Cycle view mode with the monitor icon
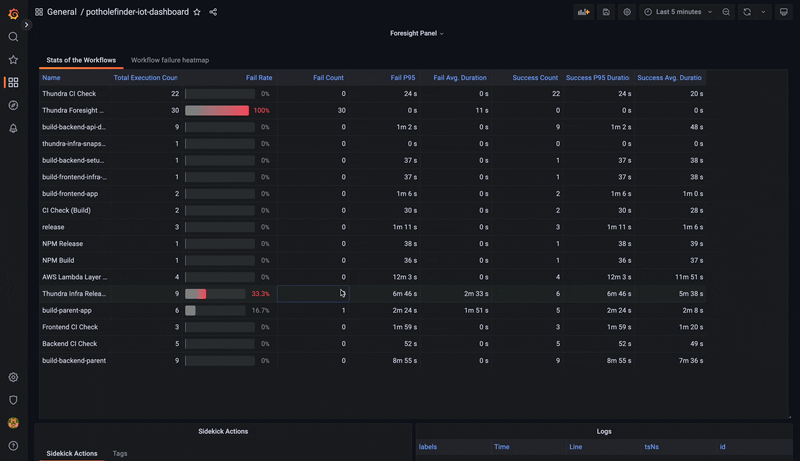 coord(784,12)
